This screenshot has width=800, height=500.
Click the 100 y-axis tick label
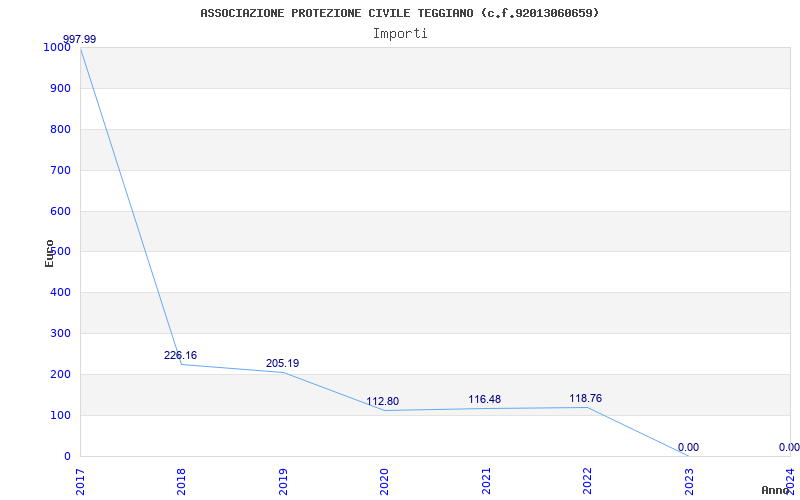60,415
